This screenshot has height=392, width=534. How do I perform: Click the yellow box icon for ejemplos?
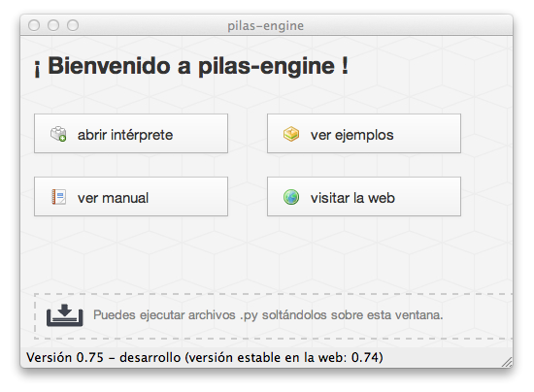tap(291, 134)
